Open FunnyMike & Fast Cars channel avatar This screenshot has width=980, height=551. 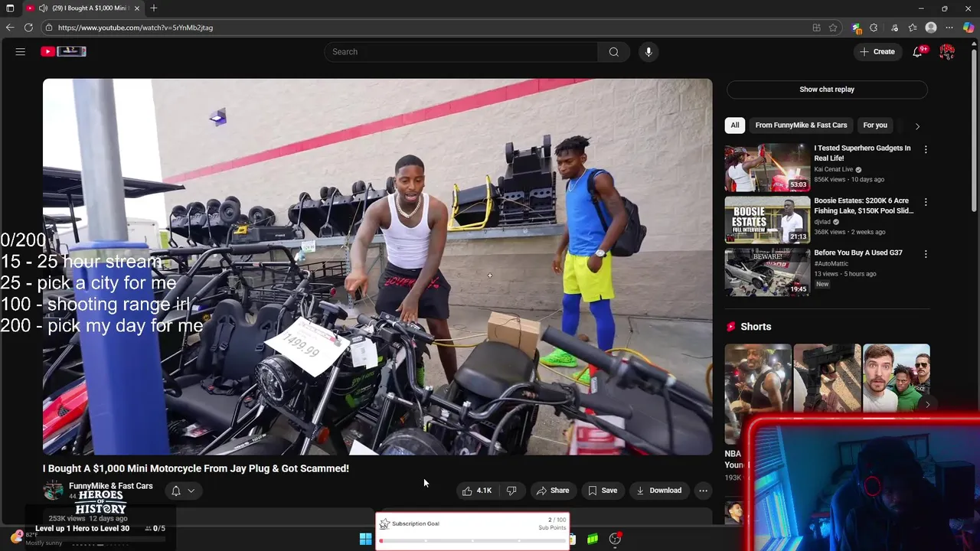tap(53, 491)
